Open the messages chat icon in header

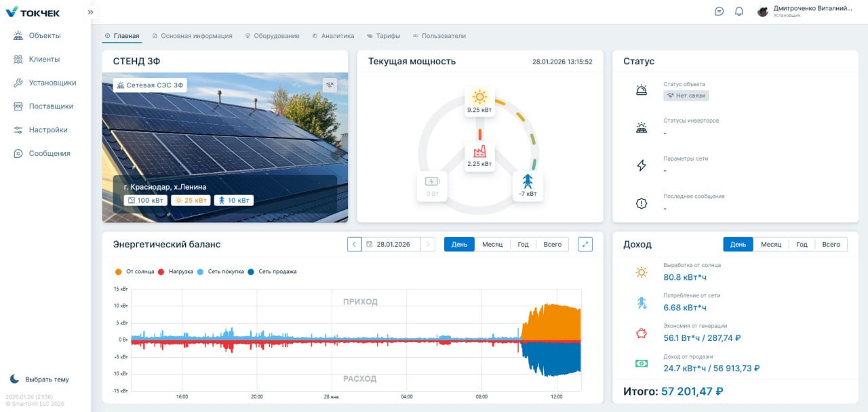pos(719,12)
